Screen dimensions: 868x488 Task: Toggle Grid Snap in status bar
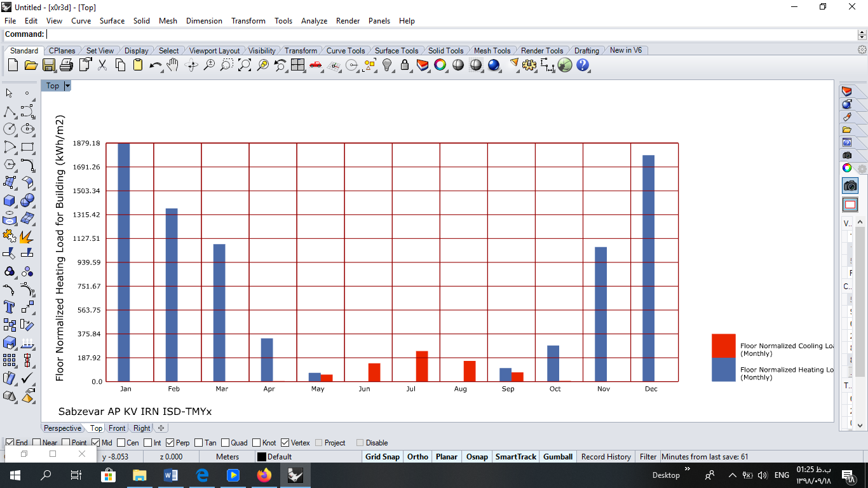[x=383, y=456]
